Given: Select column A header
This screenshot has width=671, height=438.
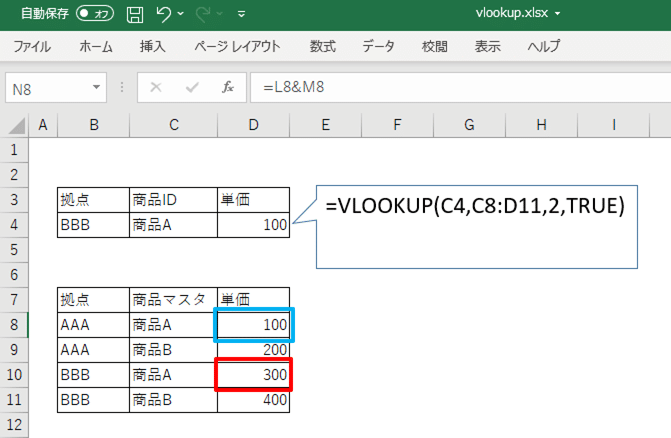Looking at the screenshot, I should coord(43,125).
